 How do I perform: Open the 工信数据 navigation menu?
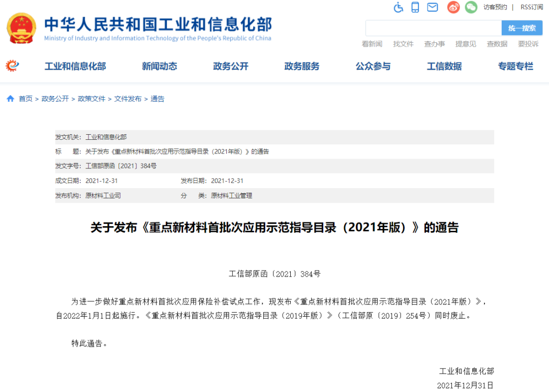[x=443, y=66]
